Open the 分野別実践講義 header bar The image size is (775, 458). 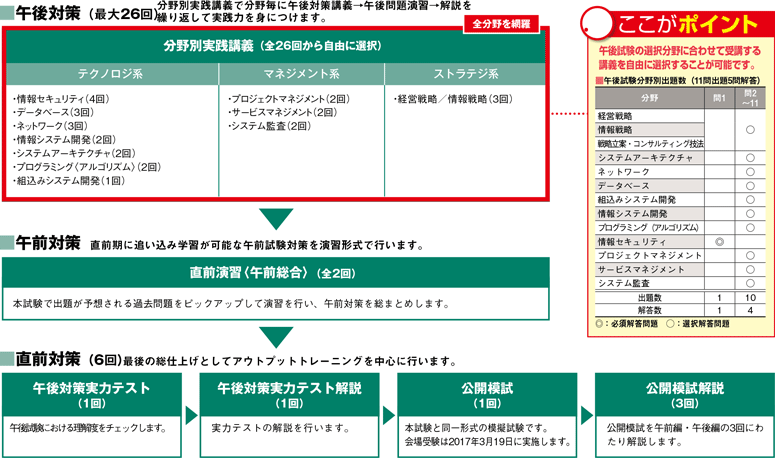pos(274,46)
